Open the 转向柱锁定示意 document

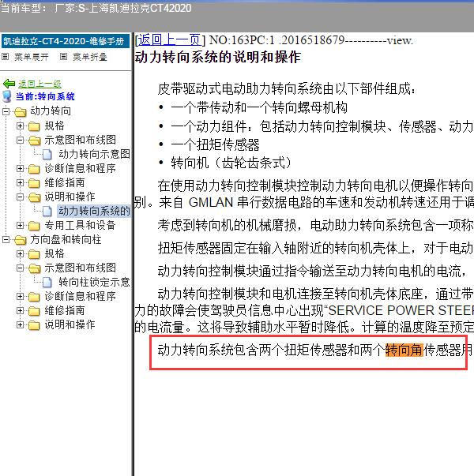[x=95, y=283]
